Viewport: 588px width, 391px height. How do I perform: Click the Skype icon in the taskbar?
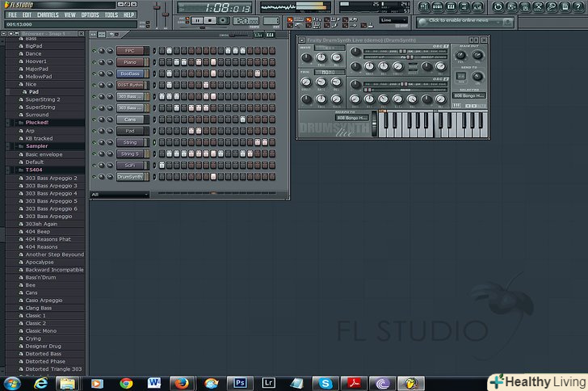(x=325, y=382)
